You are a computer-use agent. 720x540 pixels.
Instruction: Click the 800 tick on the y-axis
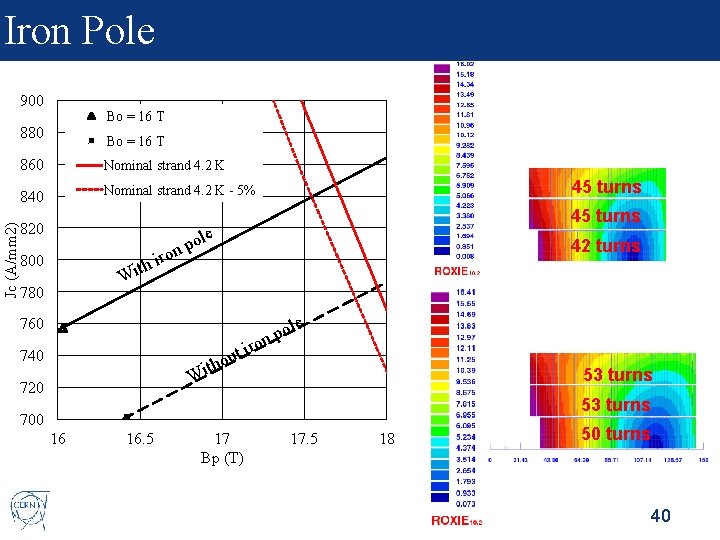(x=32, y=260)
